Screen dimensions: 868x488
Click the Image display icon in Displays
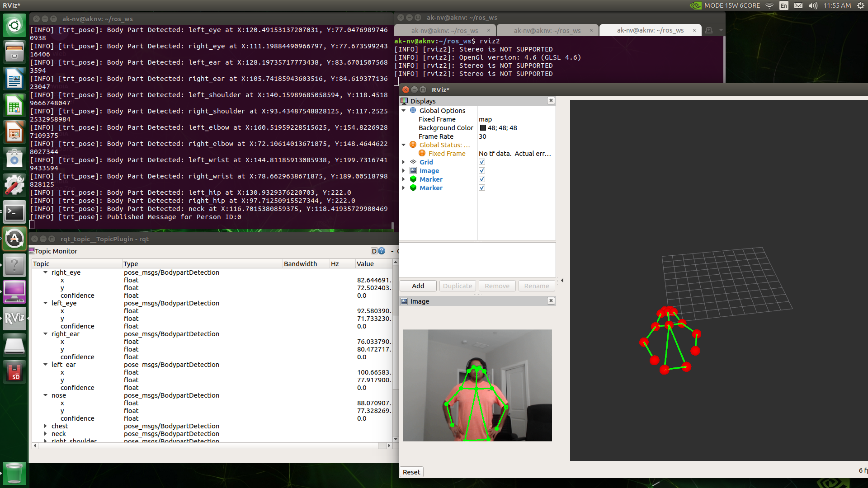click(x=413, y=170)
